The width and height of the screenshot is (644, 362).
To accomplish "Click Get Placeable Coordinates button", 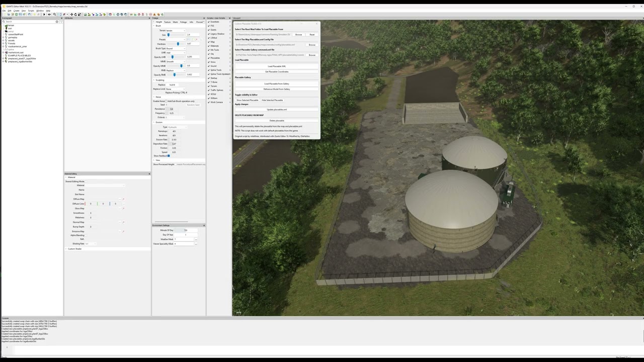I will click(277, 71).
